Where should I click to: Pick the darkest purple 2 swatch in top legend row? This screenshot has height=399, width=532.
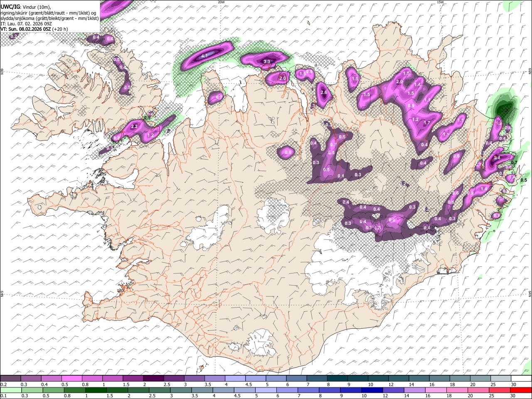coord(153,379)
